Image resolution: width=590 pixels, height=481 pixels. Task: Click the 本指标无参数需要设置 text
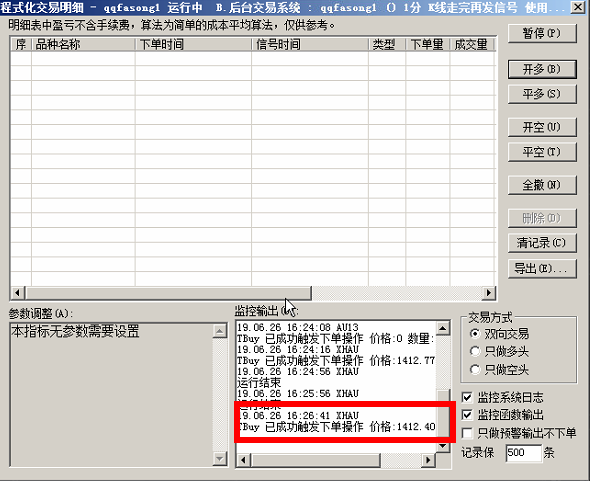75,331
